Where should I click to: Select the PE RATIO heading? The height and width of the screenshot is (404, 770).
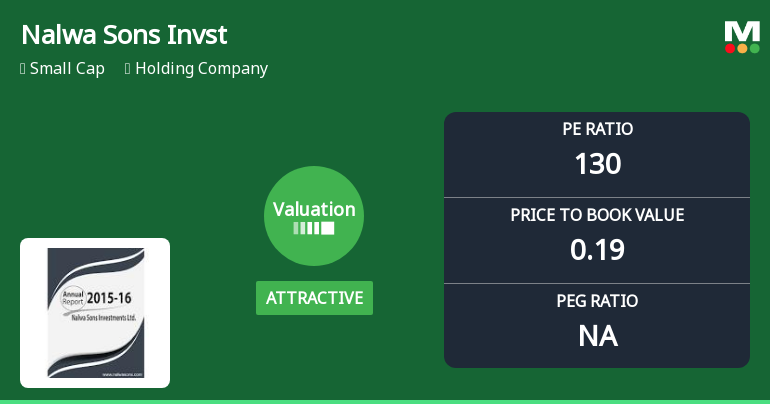tap(597, 129)
